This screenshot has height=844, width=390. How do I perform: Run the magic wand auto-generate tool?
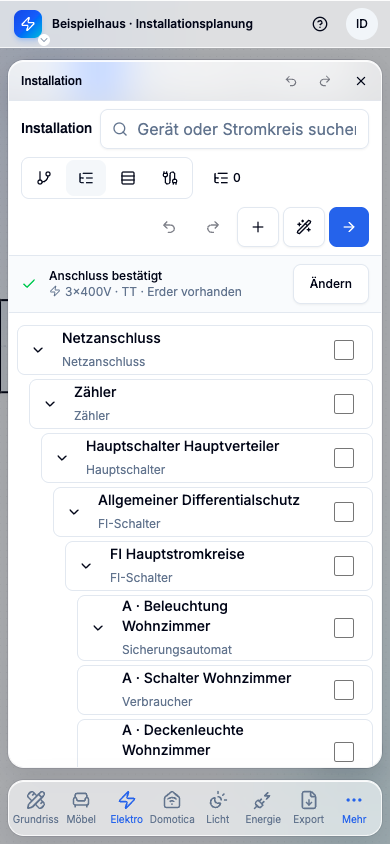click(x=304, y=227)
